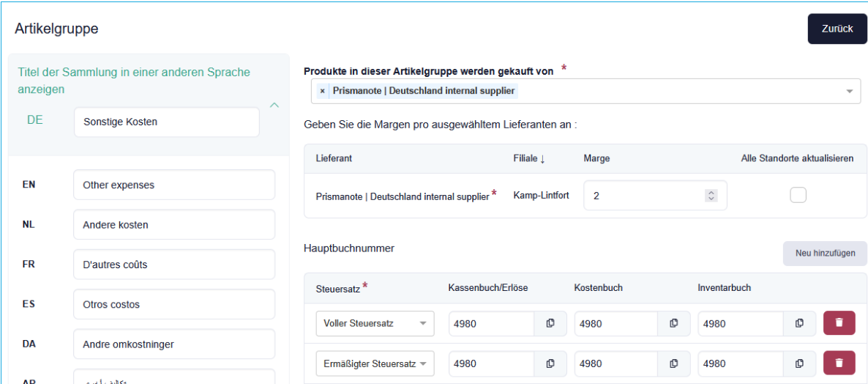Expand the supplier selection dropdown arrow

[849, 92]
